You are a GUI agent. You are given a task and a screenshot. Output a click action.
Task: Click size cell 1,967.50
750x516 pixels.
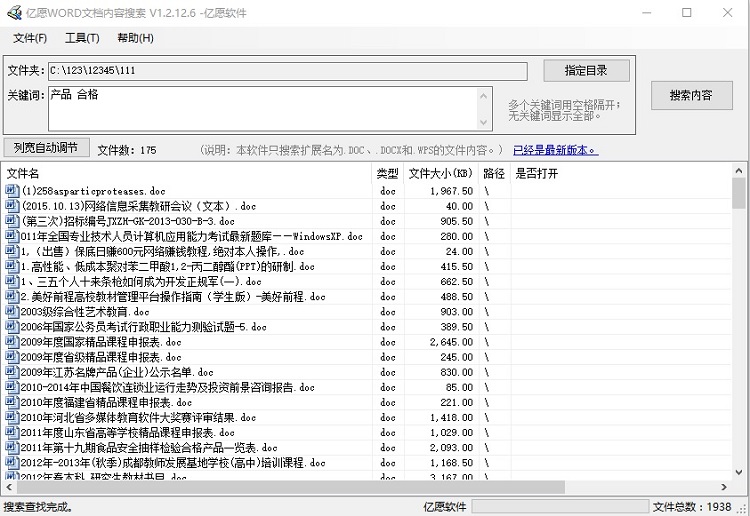(452, 191)
